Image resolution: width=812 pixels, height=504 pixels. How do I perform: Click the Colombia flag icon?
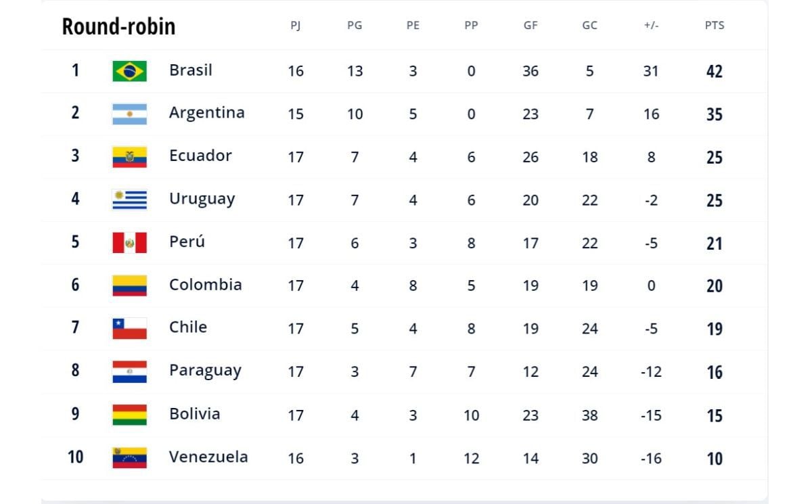129,285
